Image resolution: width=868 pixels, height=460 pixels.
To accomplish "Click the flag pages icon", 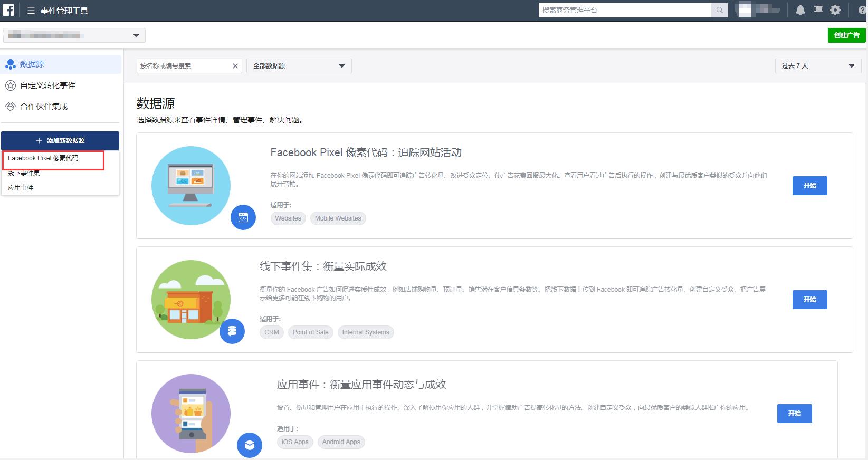I will tap(818, 10).
